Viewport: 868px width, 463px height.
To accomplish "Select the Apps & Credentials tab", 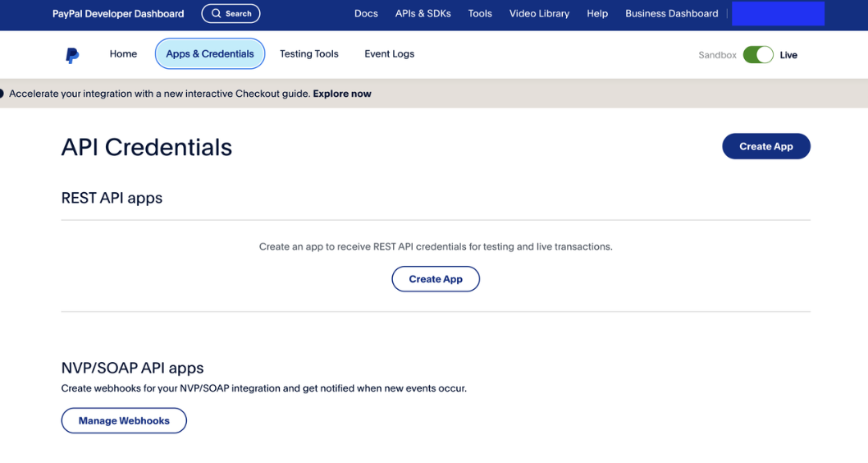I will click(210, 53).
